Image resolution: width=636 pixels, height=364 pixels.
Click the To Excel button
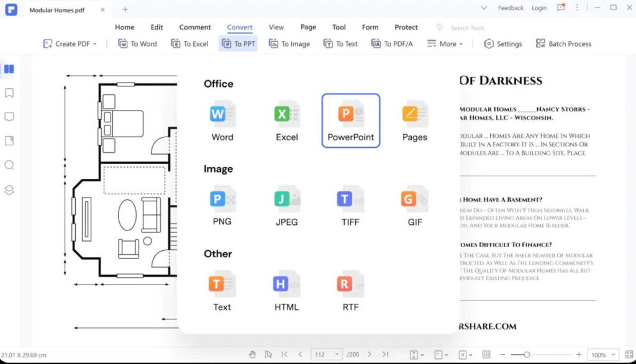[x=189, y=44]
